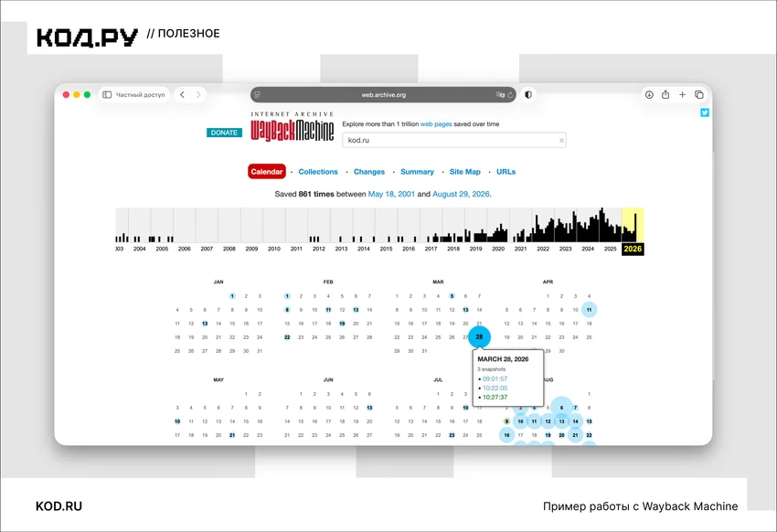Open July 10 snapshot day
This screenshot has width=777, height=532.
tap(465, 408)
